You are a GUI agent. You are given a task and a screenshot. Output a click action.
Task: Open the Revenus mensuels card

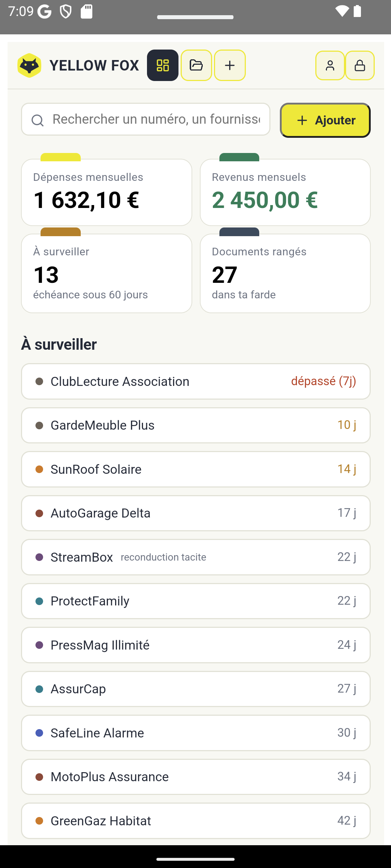pos(285,192)
